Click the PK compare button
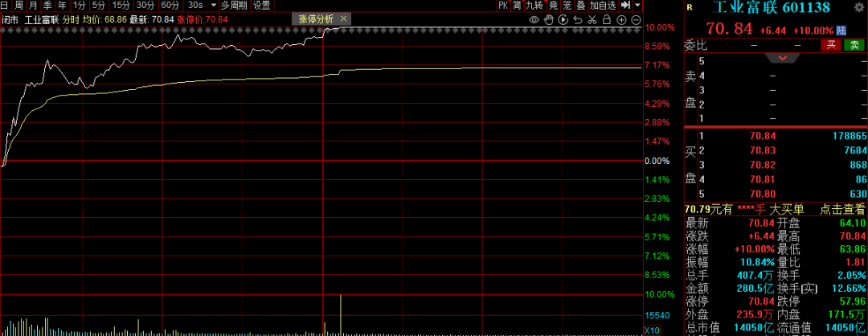Viewport: 868px width, 336px height. point(502,6)
